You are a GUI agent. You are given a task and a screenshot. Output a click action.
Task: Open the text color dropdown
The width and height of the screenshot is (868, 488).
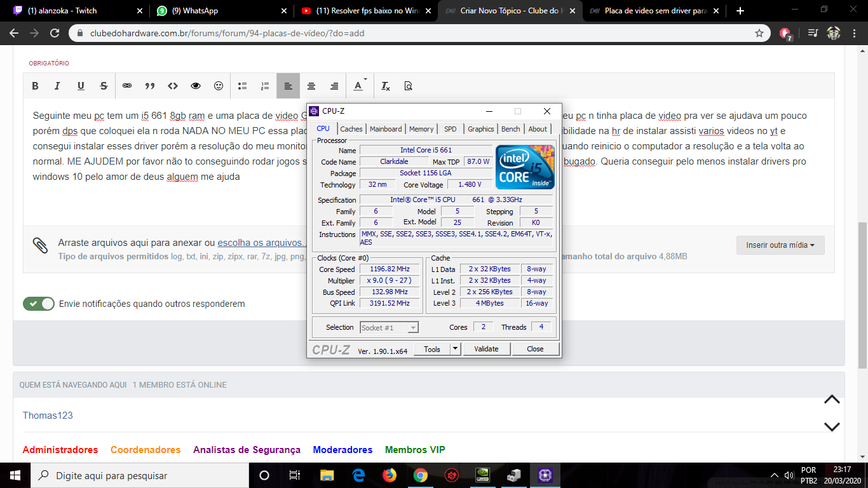tap(360, 86)
